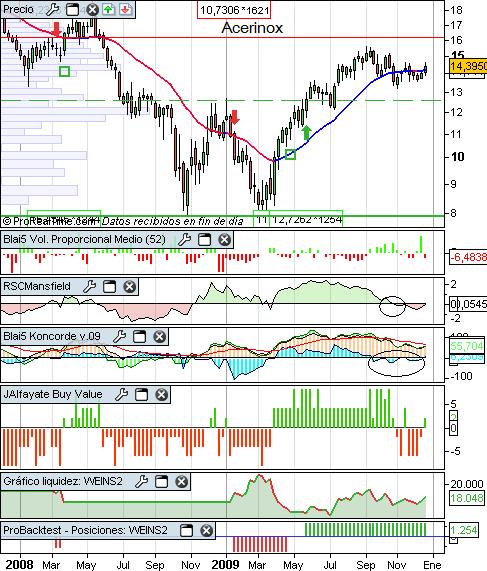Image resolution: width=487 pixels, height=571 pixels.
Task: Close Blai5 Koncorde v.09 indicator
Action: click(x=160, y=336)
